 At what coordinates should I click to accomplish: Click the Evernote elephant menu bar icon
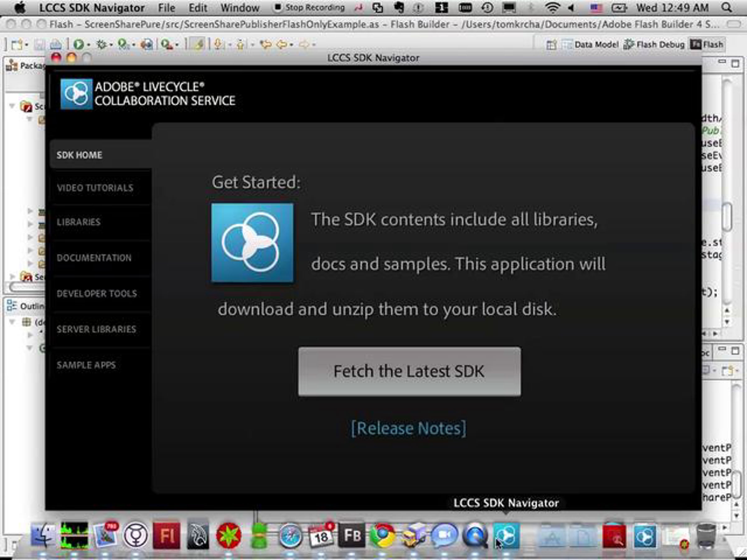tap(399, 8)
